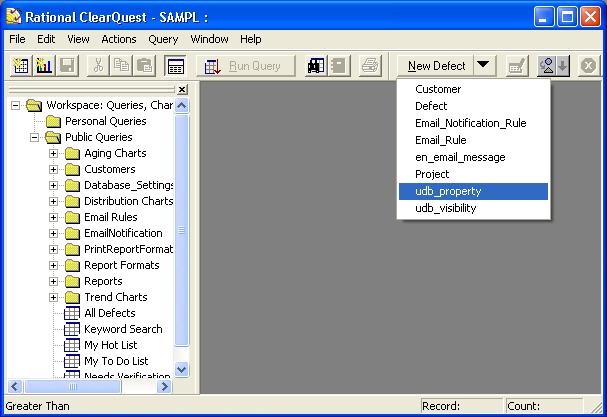The width and height of the screenshot is (607, 417).
Task: Select the Personal Queries folder
Action: [x=105, y=121]
